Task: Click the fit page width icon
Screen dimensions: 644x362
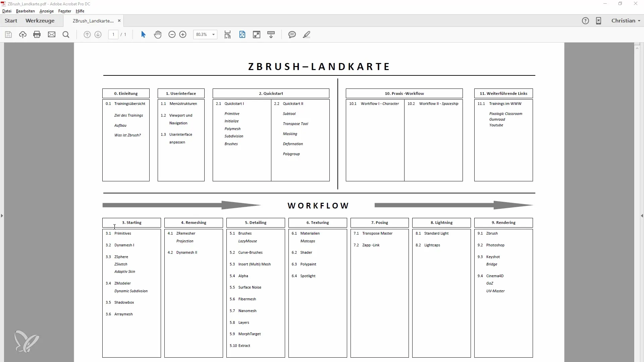Action: pyautogui.click(x=227, y=35)
